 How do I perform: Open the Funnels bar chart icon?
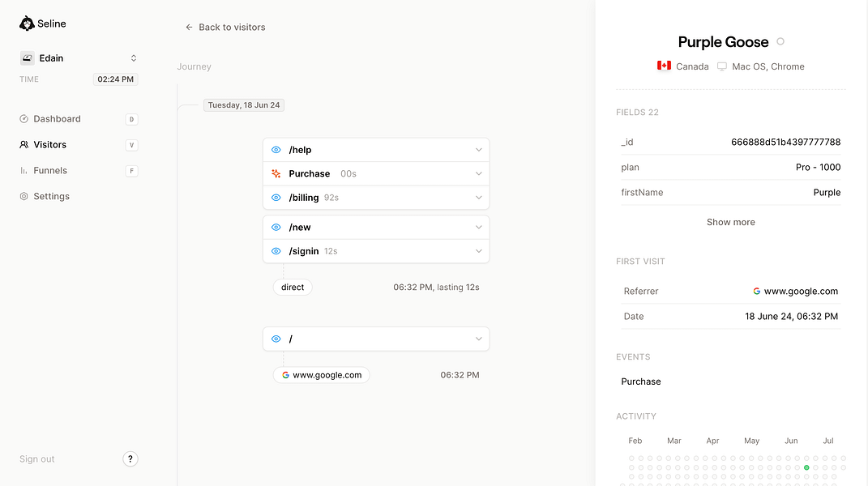point(24,170)
